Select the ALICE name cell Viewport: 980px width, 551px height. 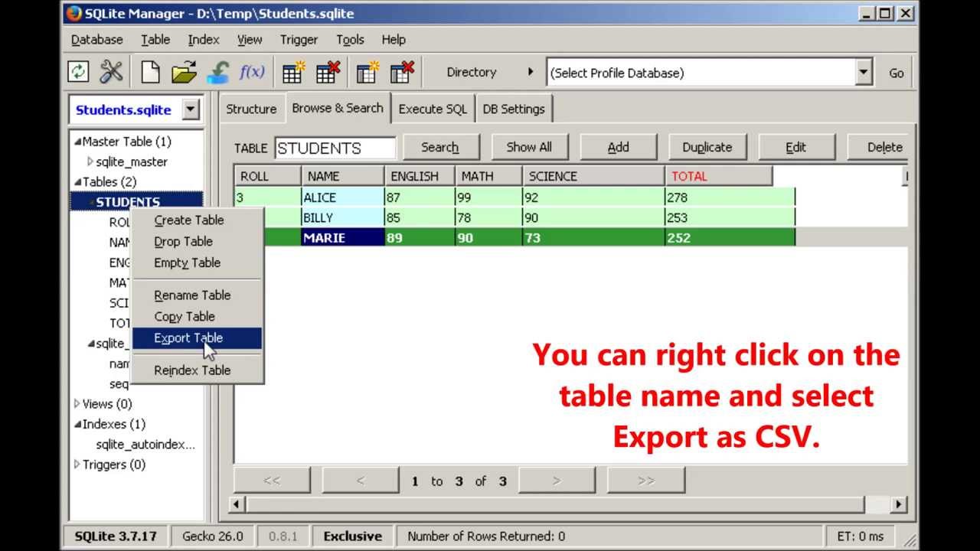click(343, 197)
